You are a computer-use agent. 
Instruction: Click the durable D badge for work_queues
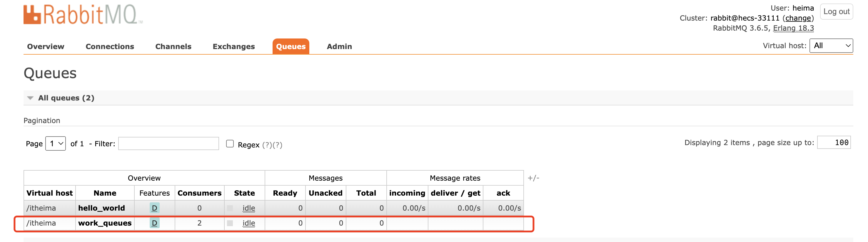click(x=154, y=223)
